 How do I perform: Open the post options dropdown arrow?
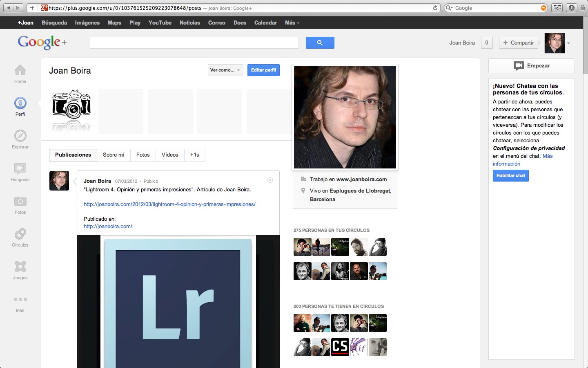pos(270,180)
